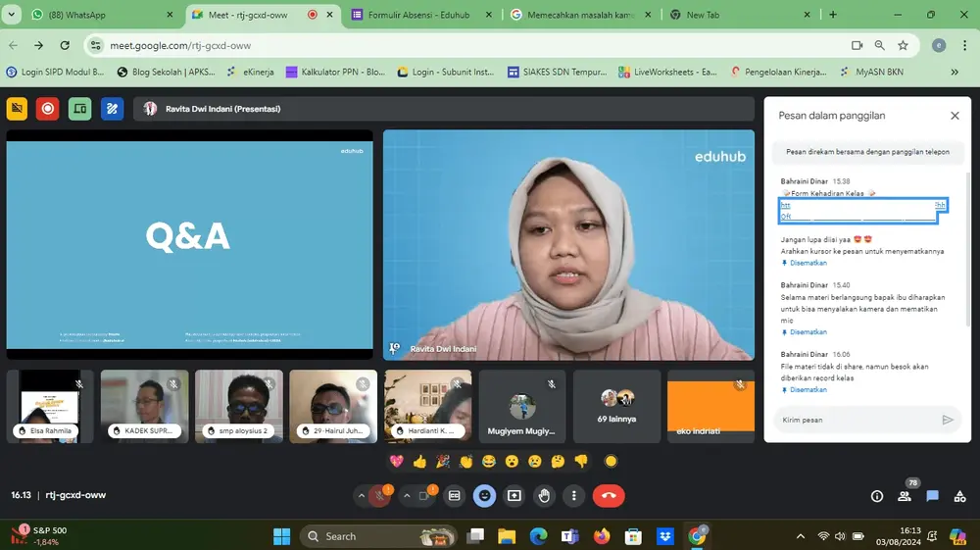Choose emoji skin tone yellow circle

612,461
